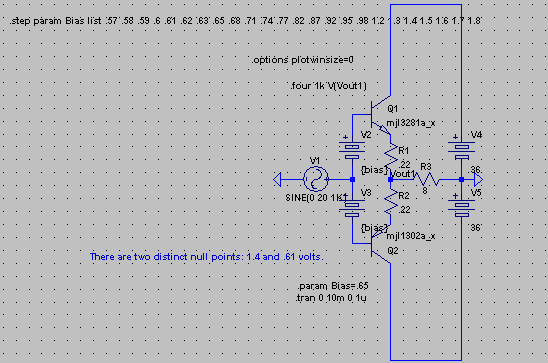Click the {bias} value under V2
548x363 pixels.
point(374,170)
